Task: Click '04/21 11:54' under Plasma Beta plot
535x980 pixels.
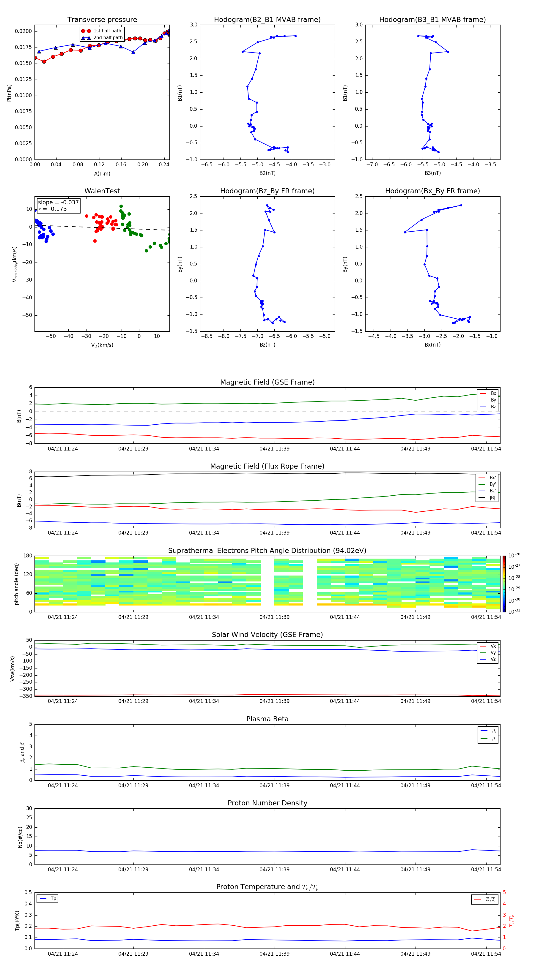Action: click(x=486, y=785)
